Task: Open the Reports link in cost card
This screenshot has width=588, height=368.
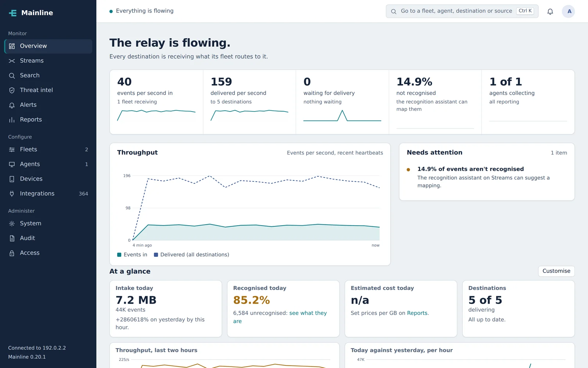Action: coord(417,313)
